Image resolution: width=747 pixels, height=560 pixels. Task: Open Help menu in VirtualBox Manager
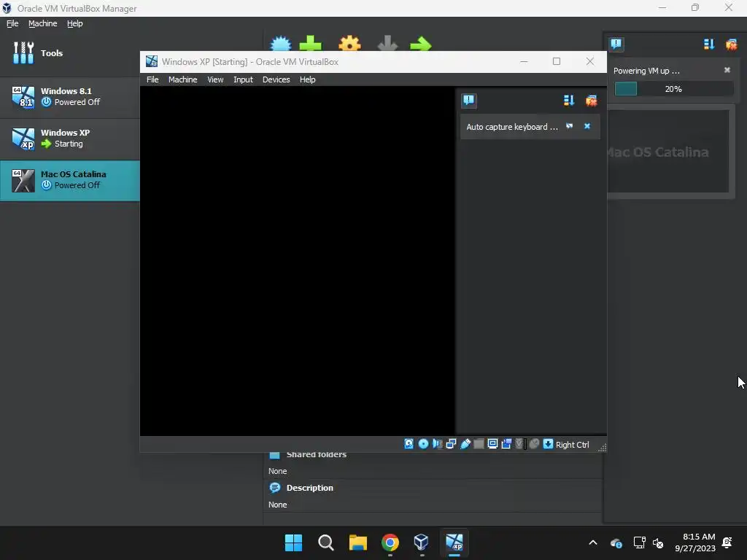click(x=75, y=23)
